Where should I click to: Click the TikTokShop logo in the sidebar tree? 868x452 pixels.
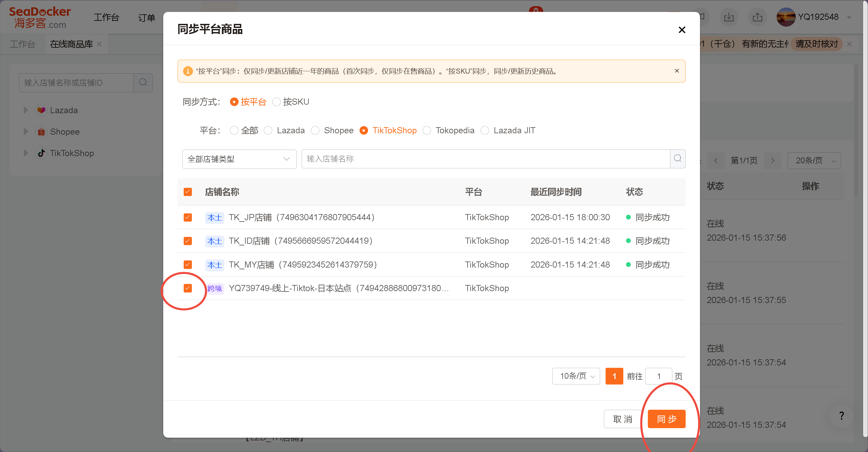click(x=41, y=153)
